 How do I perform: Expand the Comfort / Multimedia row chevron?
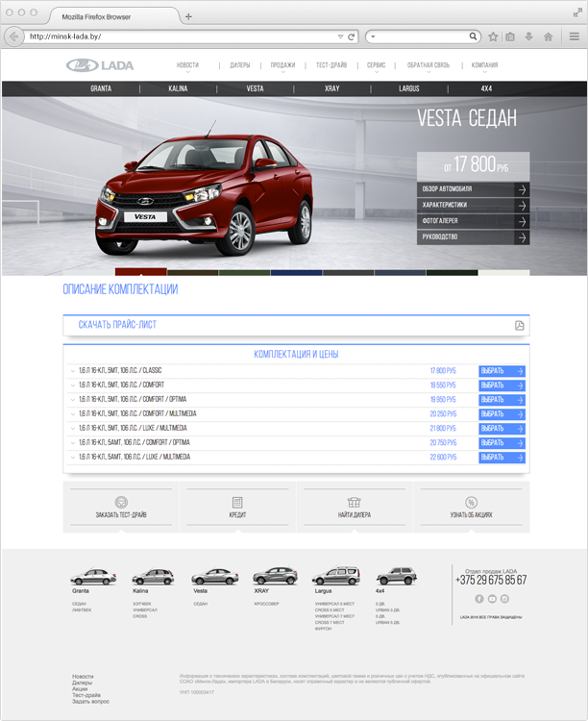tap(73, 413)
